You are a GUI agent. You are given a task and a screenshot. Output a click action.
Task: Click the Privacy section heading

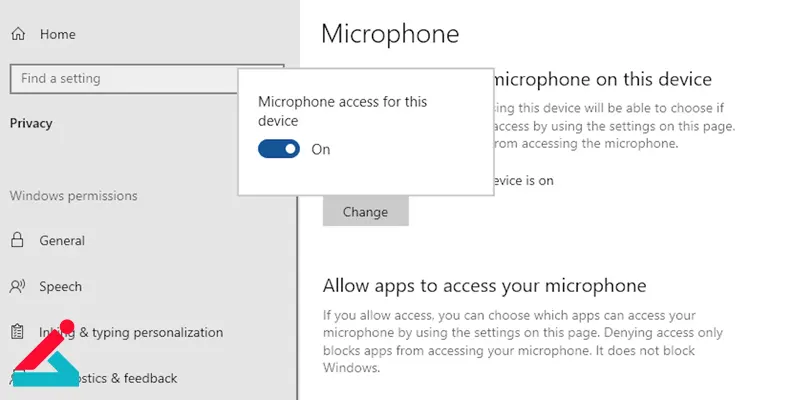tap(31, 123)
